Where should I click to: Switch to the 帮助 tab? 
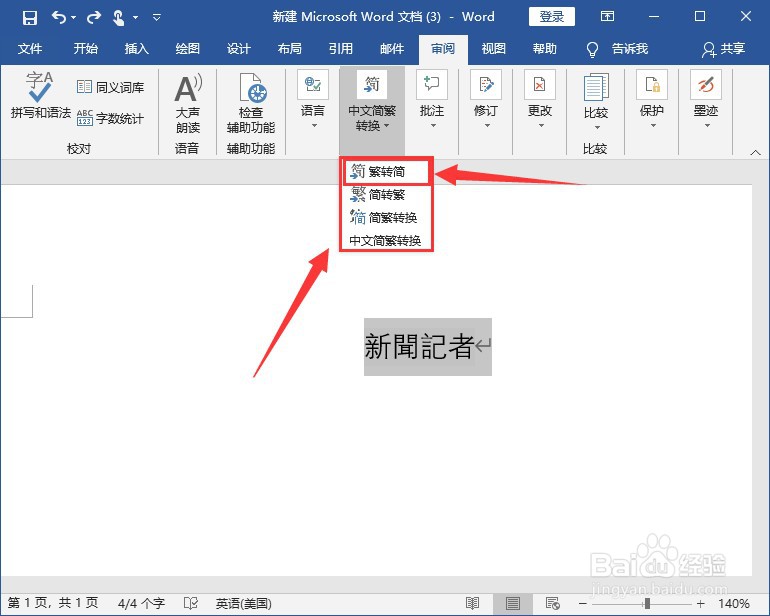point(545,49)
